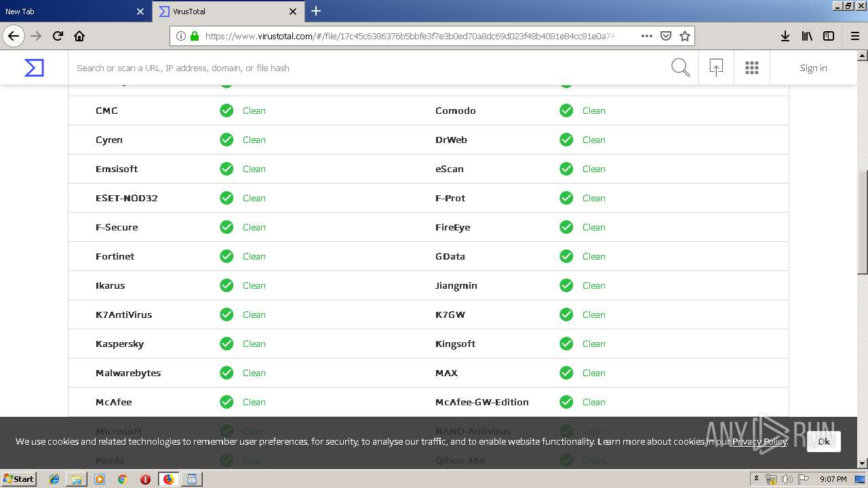Open the Firefox hamburger menu
Viewport: 868px width, 488px height.
click(855, 36)
